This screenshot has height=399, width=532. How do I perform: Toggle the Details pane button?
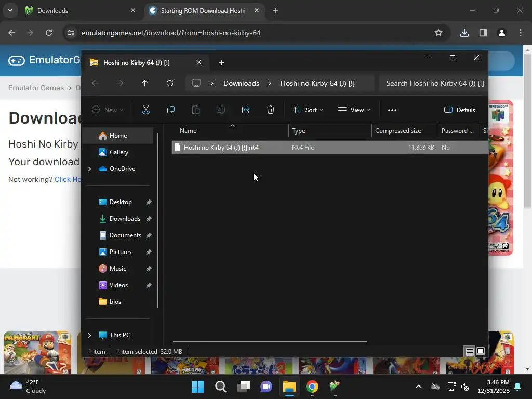tap(460, 110)
